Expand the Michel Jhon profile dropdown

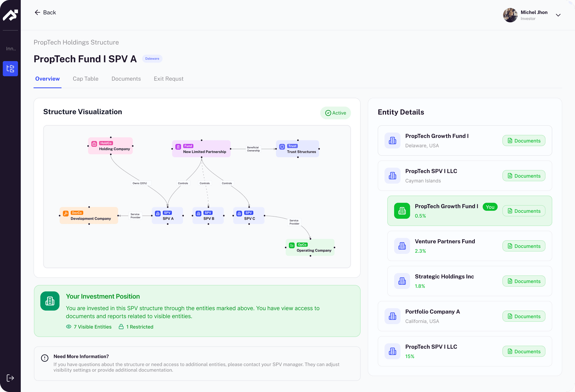point(558,15)
